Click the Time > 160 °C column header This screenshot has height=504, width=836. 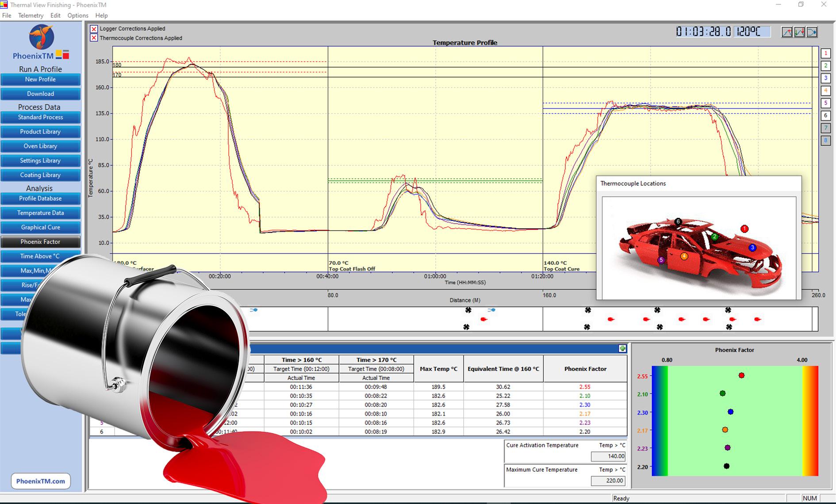[x=302, y=360]
